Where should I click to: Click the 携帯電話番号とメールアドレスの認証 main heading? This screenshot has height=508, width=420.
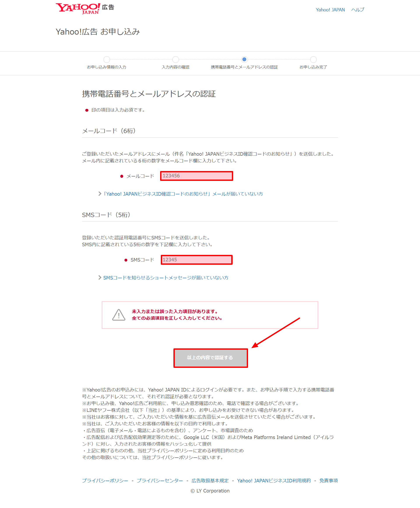[149, 94]
